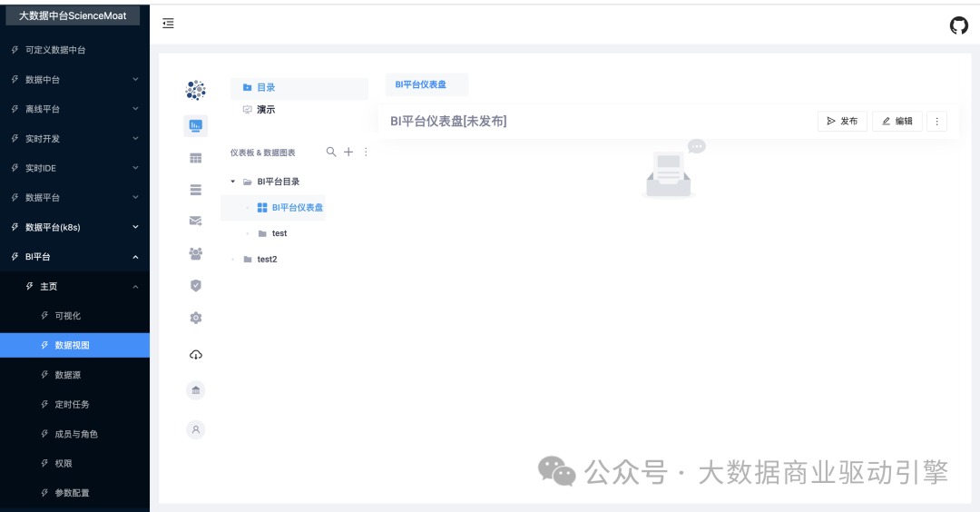Open the members group icon
This screenshot has height=512, width=980.
click(x=195, y=253)
